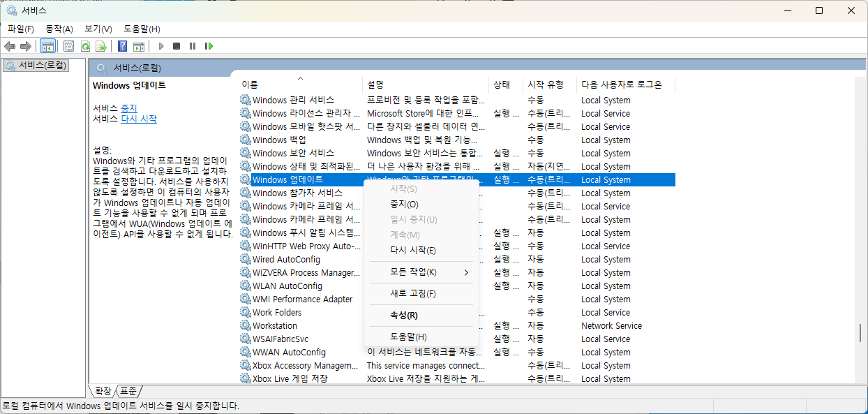The image size is (868, 414).
Task: Select the Xbox Accessory Management service name
Action: pyautogui.click(x=306, y=365)
